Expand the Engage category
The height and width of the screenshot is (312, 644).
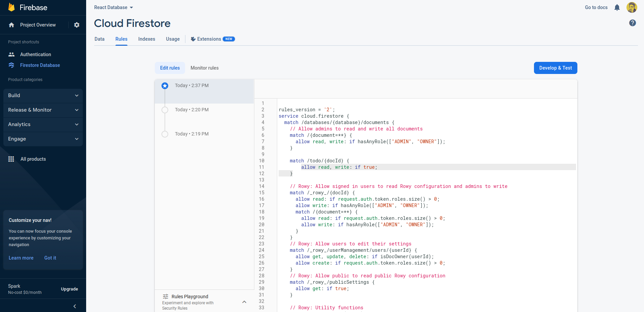tap(43, 139)
